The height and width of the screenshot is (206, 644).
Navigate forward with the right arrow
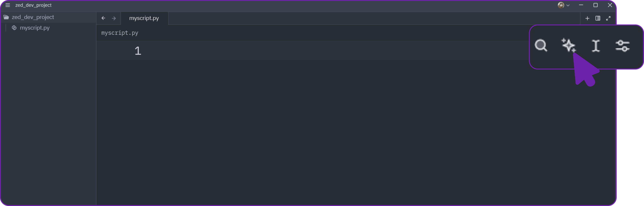tap(114, 18)
